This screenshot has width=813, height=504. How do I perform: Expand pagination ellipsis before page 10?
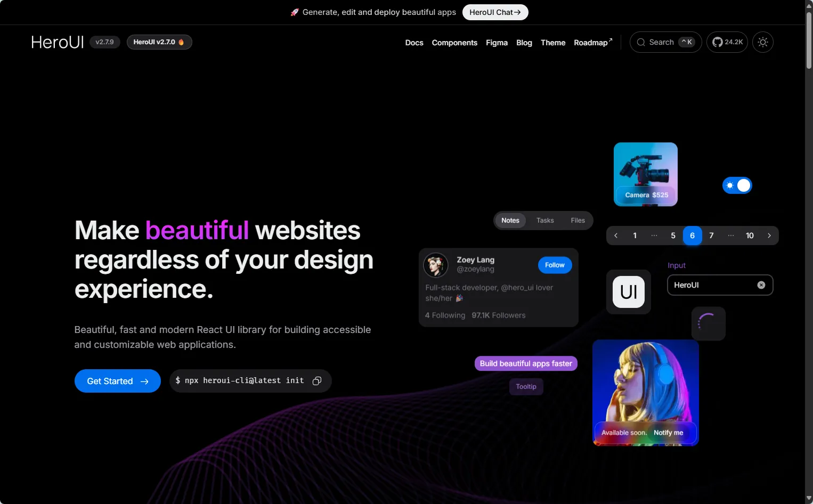731,235
